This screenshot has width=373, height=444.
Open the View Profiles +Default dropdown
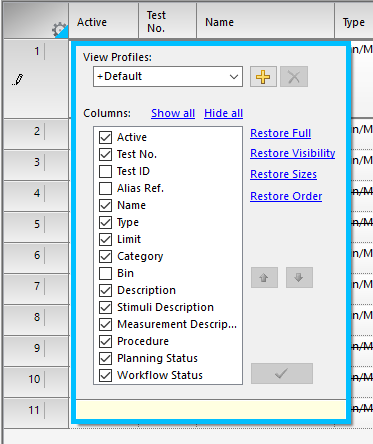click(x=168, y=77)
